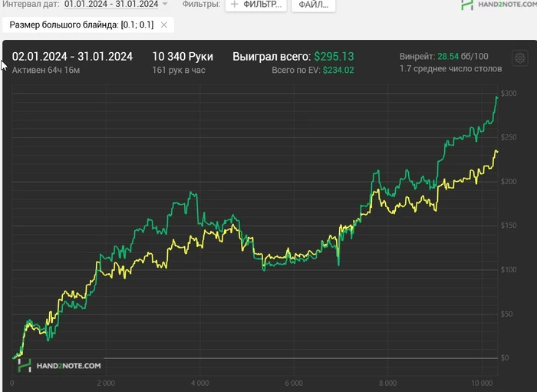Click the total won value $295.13
537x392 pixels.
[x=334, y=57]
